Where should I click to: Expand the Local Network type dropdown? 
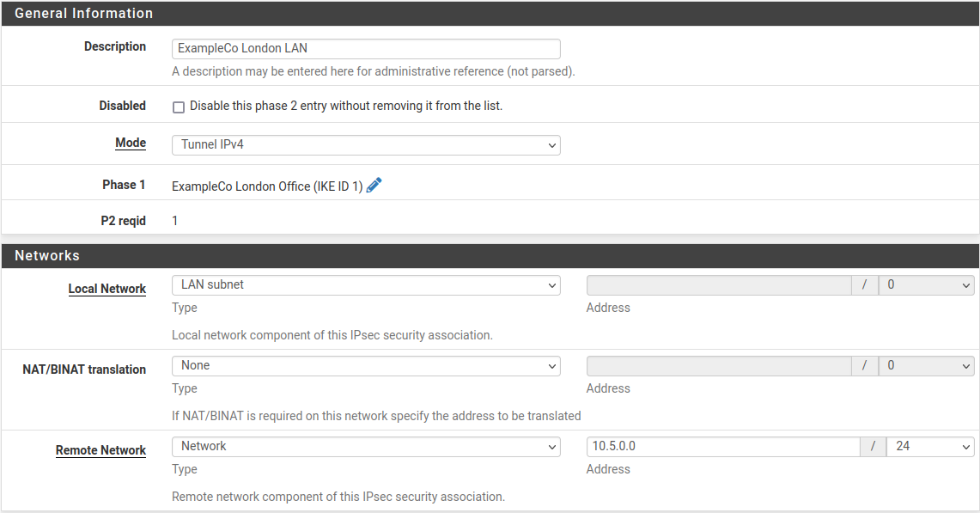(366, 285)
